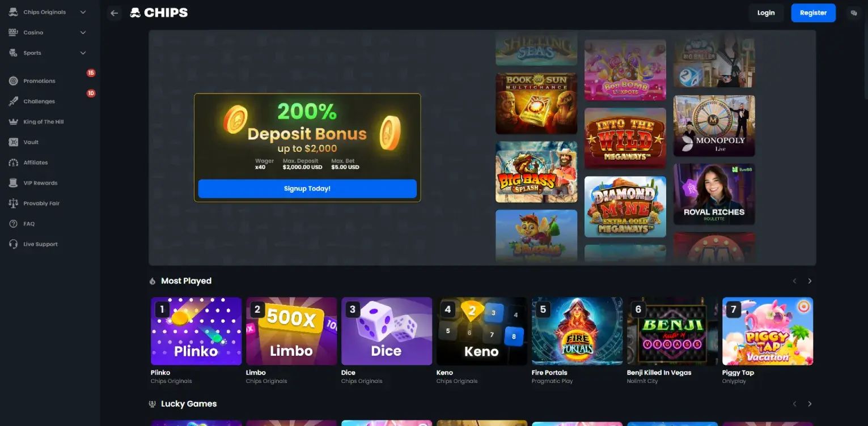Open the FAQ question mark icon
This screenshot has width=868, height=426.
click(x=14, y=224)
